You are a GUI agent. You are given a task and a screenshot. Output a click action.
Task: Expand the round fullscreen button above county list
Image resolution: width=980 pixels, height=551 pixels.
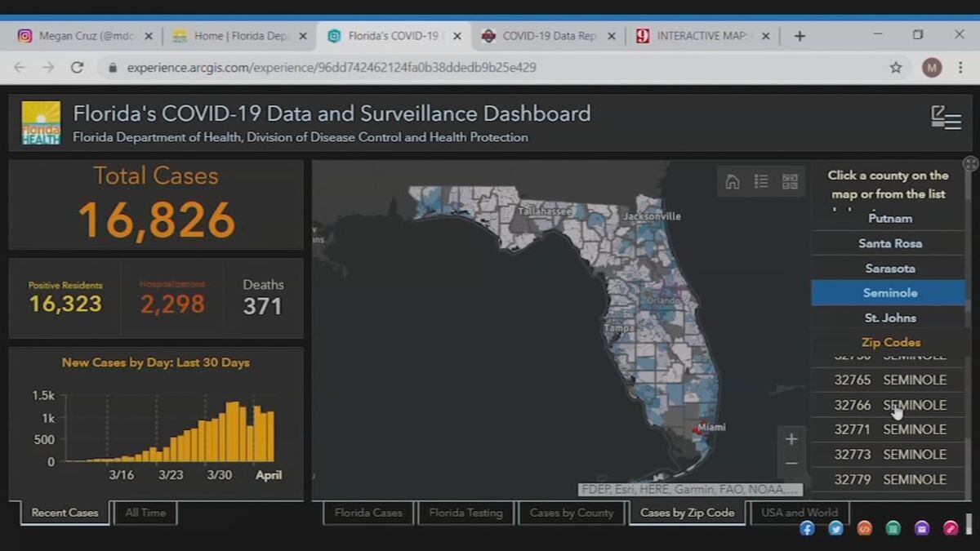[x=970, y=163]
